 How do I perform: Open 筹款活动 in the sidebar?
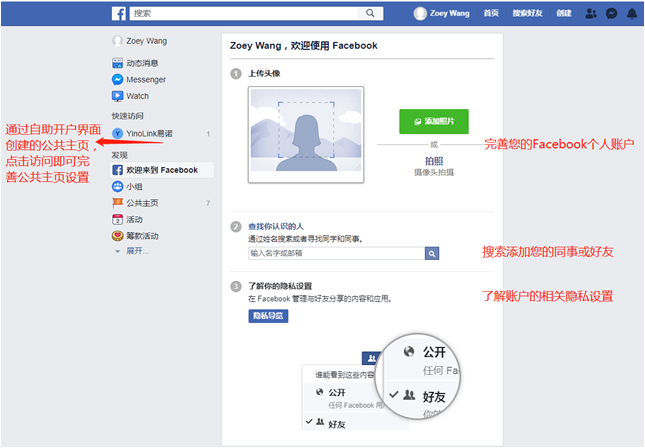pyautogui.click(x=142, y=236)
